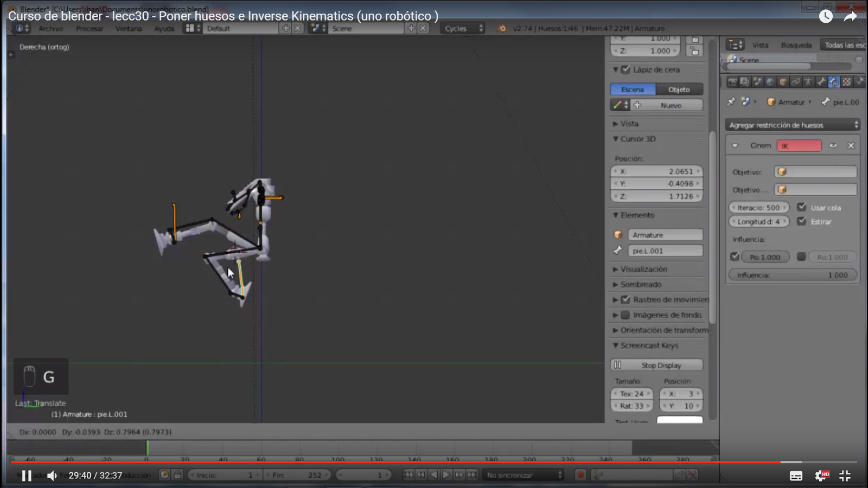Enable the Estirar checkbox in the IK constraint
Viewport: 868px width, 488px height.
click(802, 221)
